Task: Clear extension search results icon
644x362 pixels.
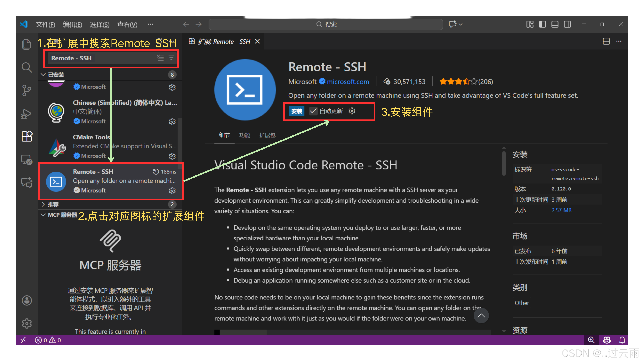Action: (x=160, y=58)
